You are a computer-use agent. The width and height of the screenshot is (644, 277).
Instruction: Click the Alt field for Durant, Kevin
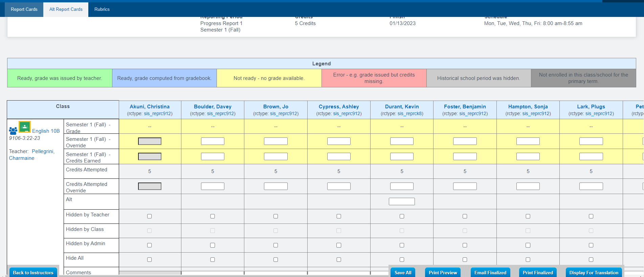pyautogui.click(x=402, y=201)
